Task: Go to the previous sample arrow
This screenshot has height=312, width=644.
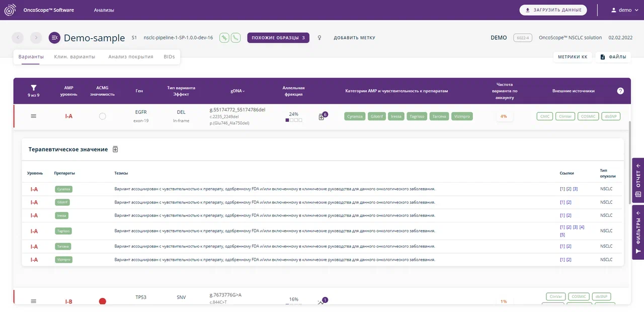Action: coord(18,38)
